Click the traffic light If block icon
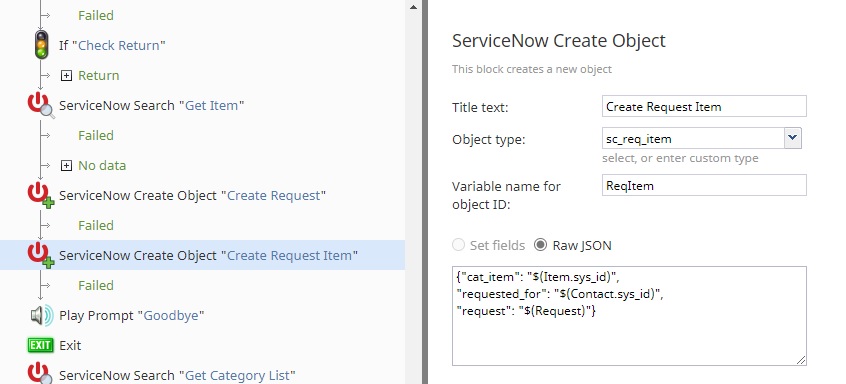 click(x=41, y=45)
